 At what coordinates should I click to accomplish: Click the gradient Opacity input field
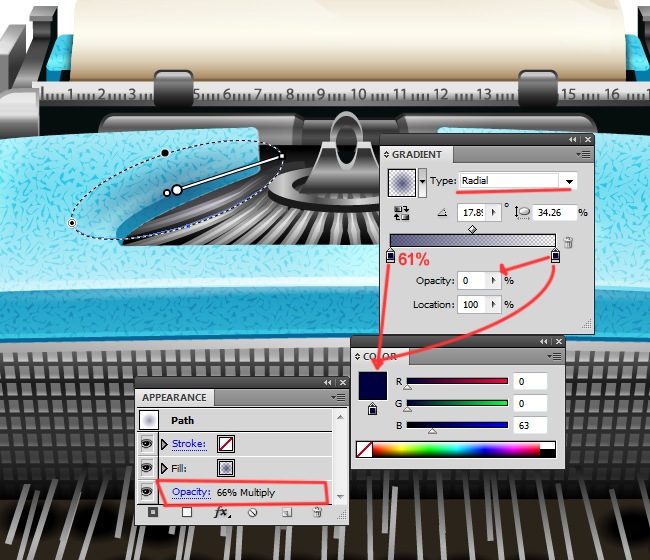473,281
